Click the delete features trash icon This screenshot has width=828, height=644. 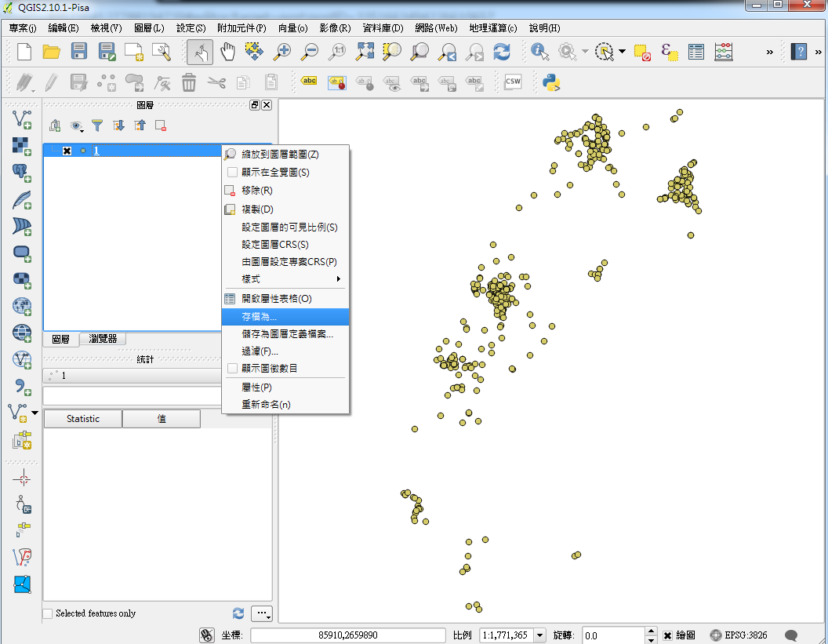click(188, 82)
